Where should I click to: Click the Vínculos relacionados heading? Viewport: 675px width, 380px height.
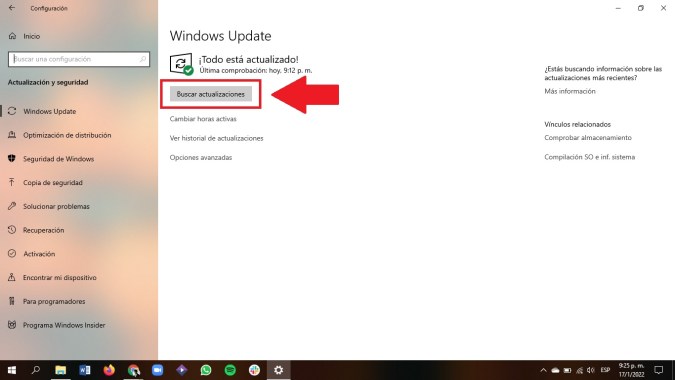pos(577,124)
